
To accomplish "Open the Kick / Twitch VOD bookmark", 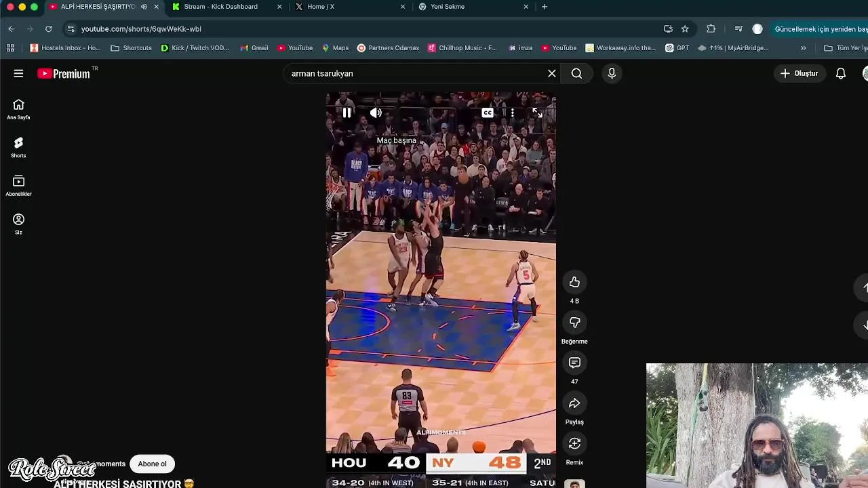I will (195, 48).
